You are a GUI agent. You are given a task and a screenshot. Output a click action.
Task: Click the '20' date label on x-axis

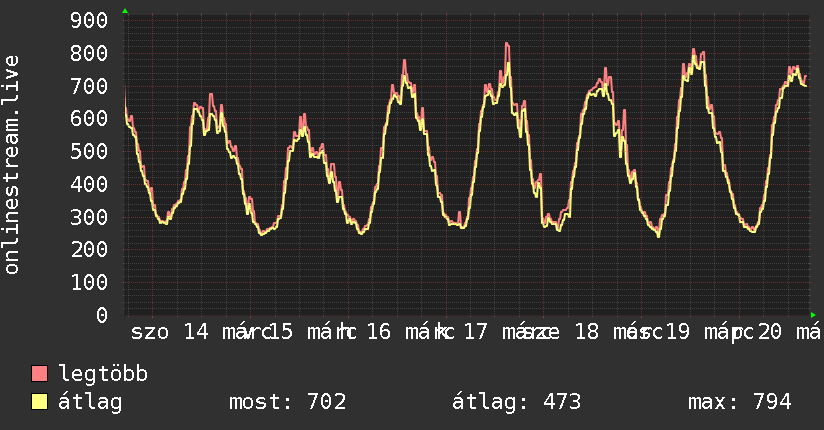click(769, 332)
